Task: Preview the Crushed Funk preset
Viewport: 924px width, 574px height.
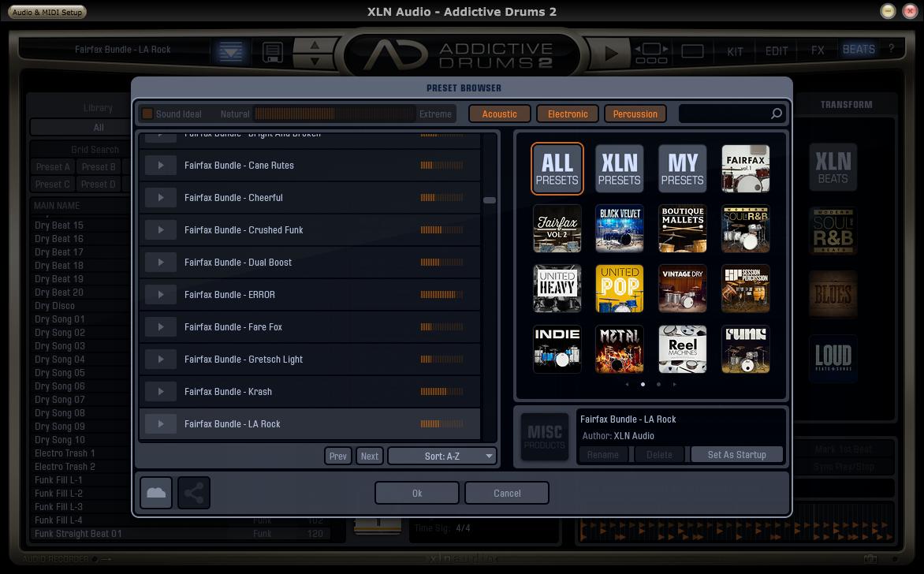Action: coord(161,230)
